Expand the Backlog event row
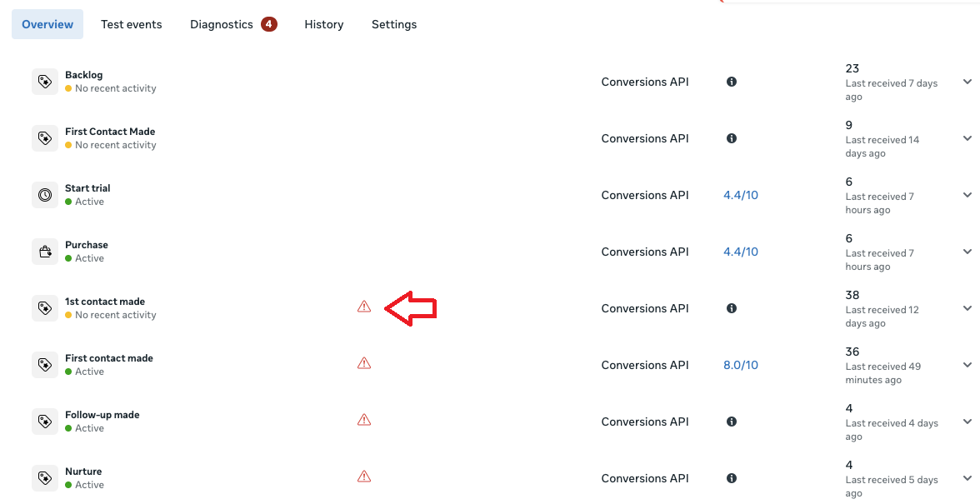This screenshot has width=980, height=504. coord(967,82)
